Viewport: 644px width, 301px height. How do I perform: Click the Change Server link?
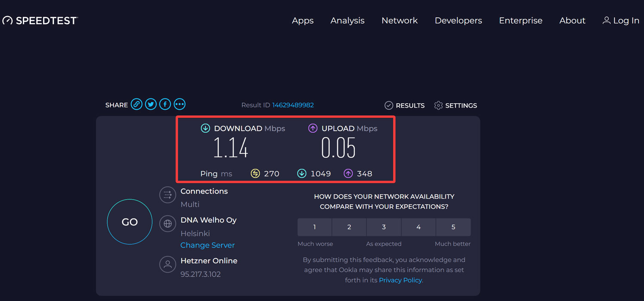[207, 245]
